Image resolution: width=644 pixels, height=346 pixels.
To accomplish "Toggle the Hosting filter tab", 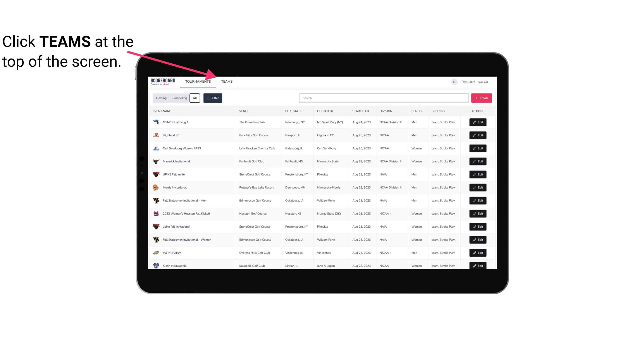I will point(161,98).
